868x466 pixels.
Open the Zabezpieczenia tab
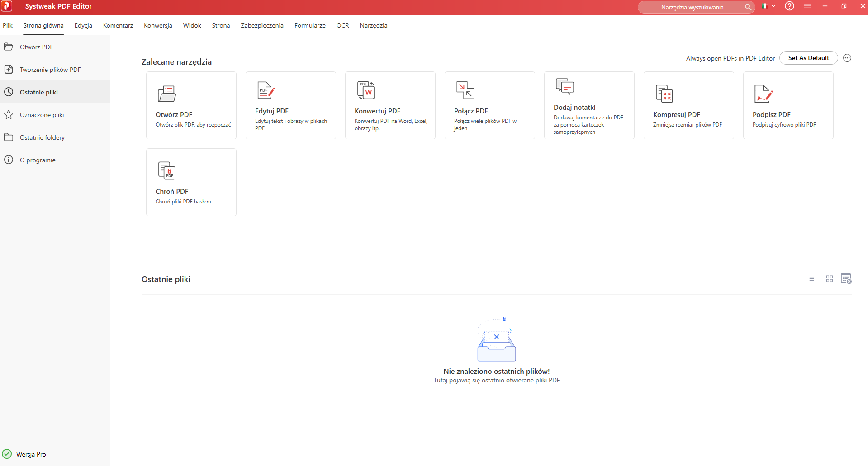(x=262, y=25)
